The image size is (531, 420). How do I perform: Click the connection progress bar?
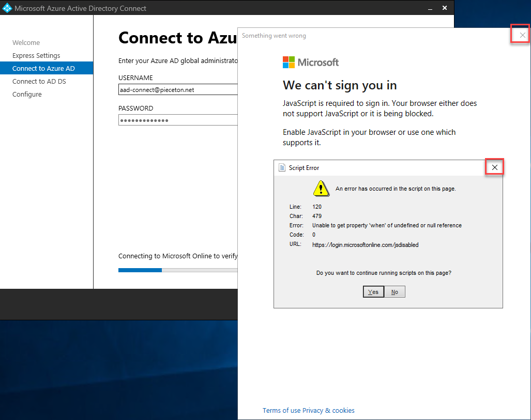178,270
